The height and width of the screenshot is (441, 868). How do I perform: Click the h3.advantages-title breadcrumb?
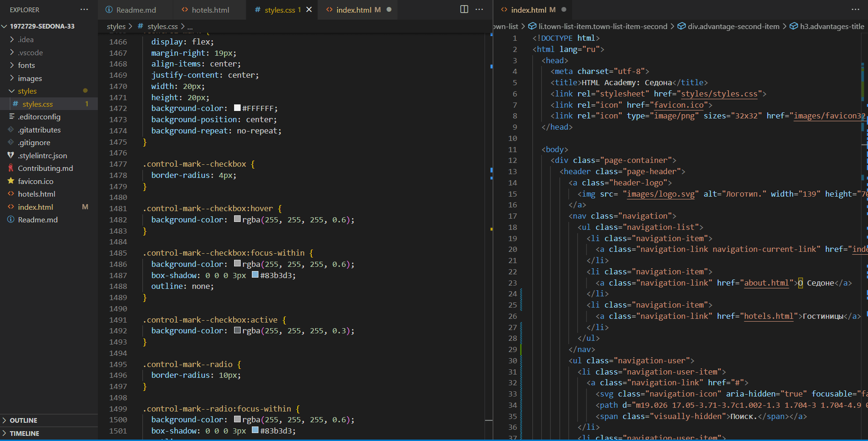click(x=832, y=27)
